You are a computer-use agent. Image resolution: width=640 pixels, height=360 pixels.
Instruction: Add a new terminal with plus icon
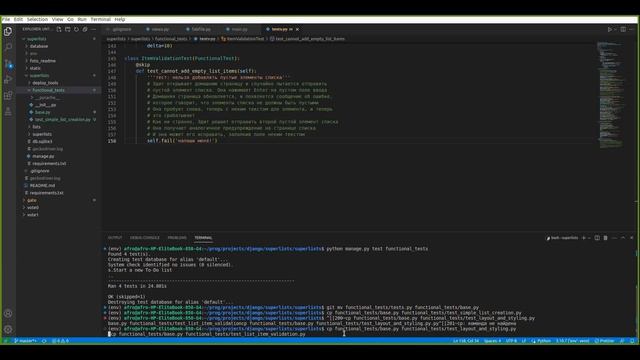[x=584, y=238]
